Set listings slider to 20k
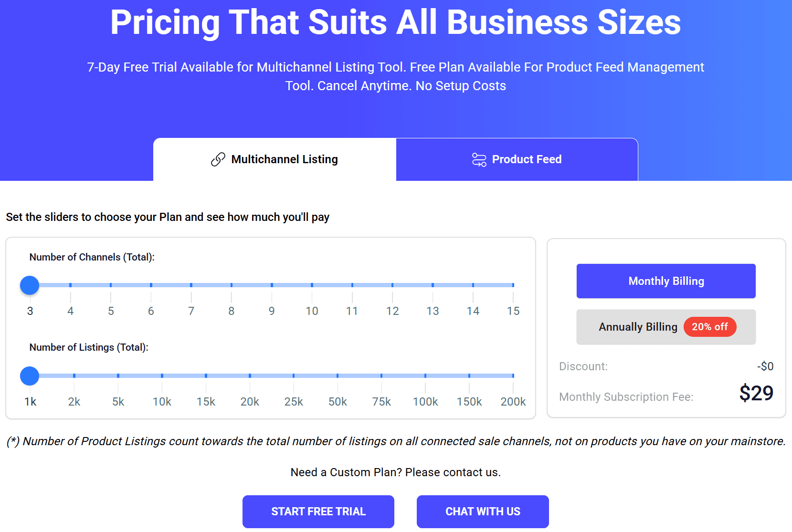The height and width of the screenshot is (532, 792). point(250,376)
